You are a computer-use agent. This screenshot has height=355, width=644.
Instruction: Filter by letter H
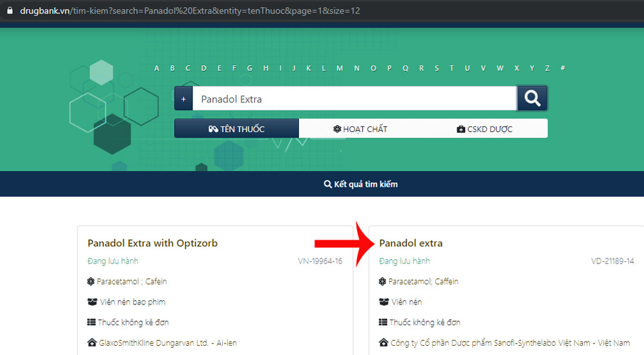pyautogui.click(x=266, y=68)
